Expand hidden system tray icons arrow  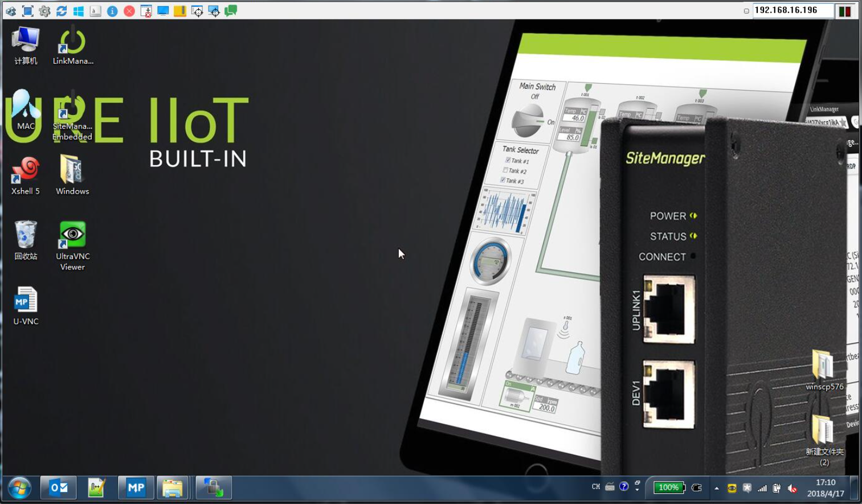click(x=717, y=488)
